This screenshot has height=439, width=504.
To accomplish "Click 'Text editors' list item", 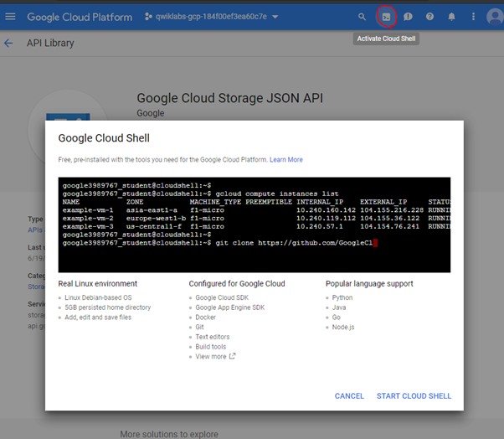I will tap(213, 337).
